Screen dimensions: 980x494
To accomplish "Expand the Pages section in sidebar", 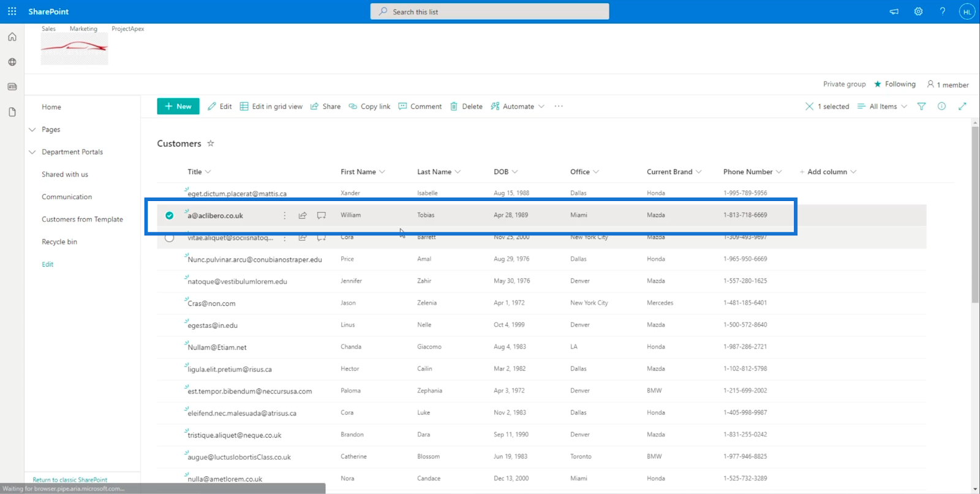I will click(32, 130).
